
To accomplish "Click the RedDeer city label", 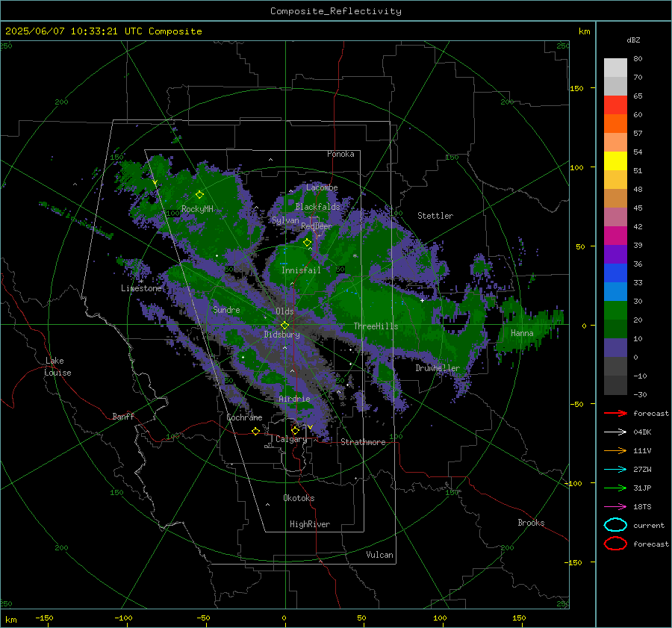I will pyautogui.click(x=317, y=226).
